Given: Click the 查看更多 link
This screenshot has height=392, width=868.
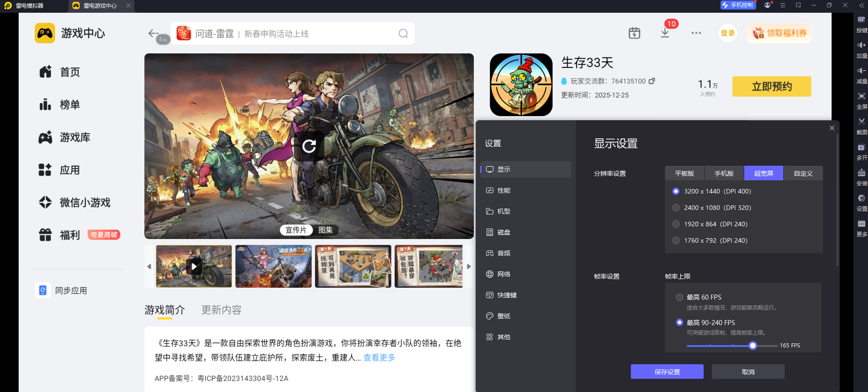Looking at the screenshot, I should pos(379,358).
